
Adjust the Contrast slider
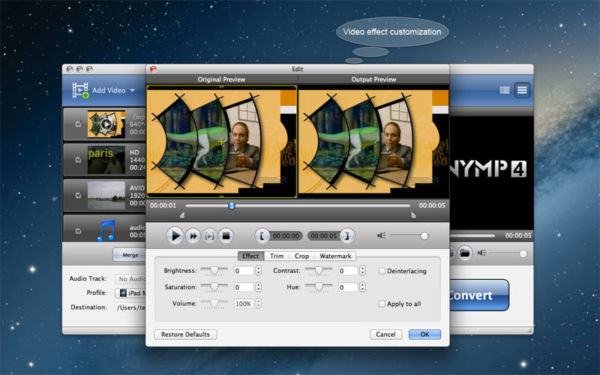point(318,271)
